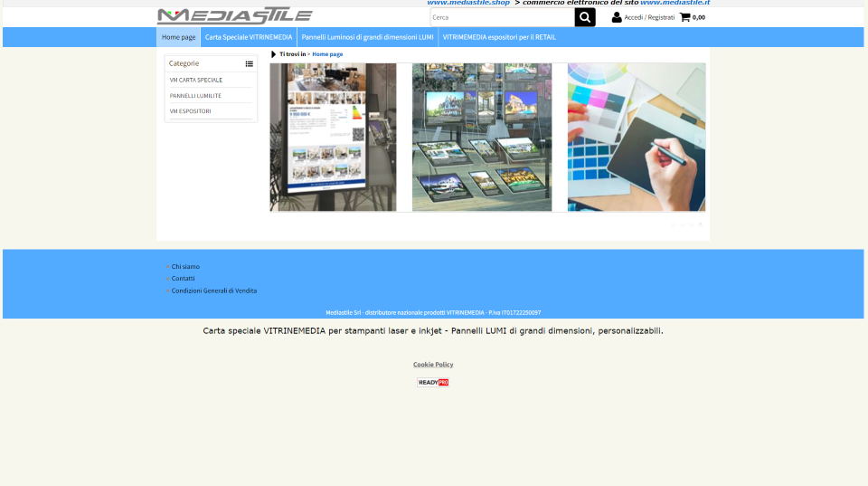The height and width of the screenshot is (486, 868).
Task: Open the Carta Speciale VITRINEMEDIA tab
Action: tap(249, 37)
